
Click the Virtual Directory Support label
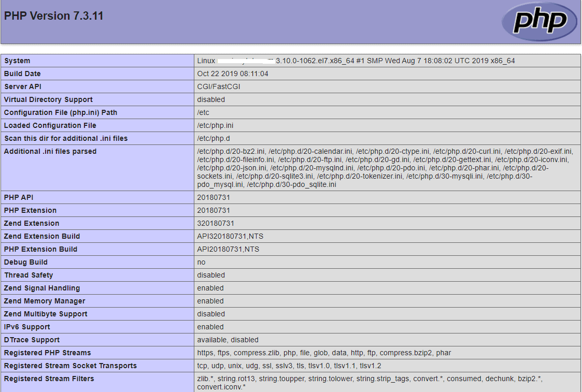tap(48, 100)
